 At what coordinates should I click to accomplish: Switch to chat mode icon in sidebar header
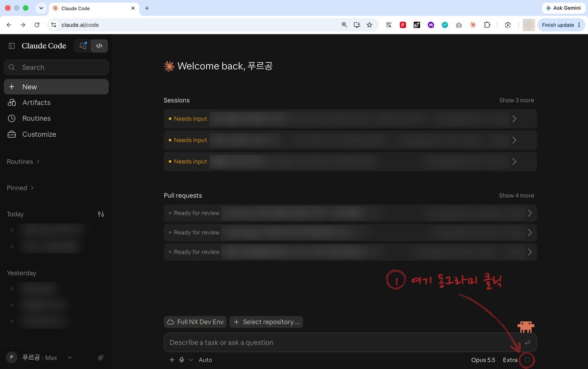point(83,46)
